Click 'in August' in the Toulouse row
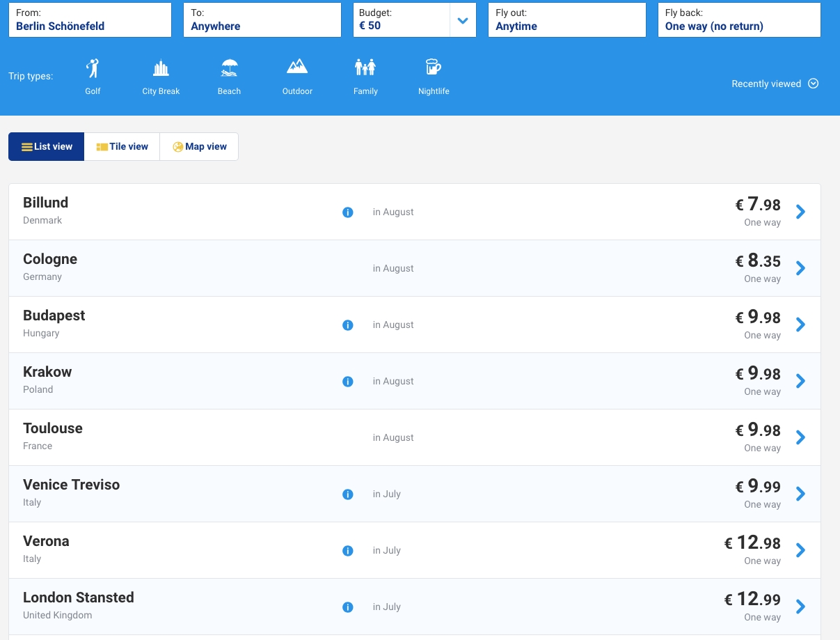The width and height of the screenshot is (840, 640). click(x=393, y=438)
